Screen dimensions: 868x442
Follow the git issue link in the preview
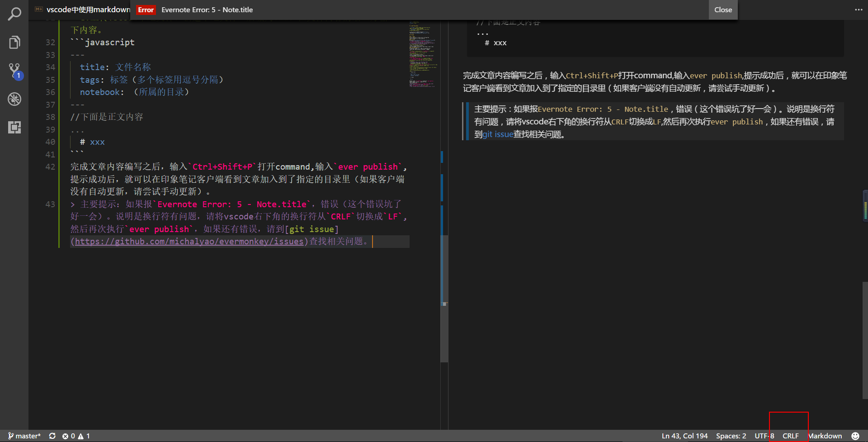(x=497, y=134)
